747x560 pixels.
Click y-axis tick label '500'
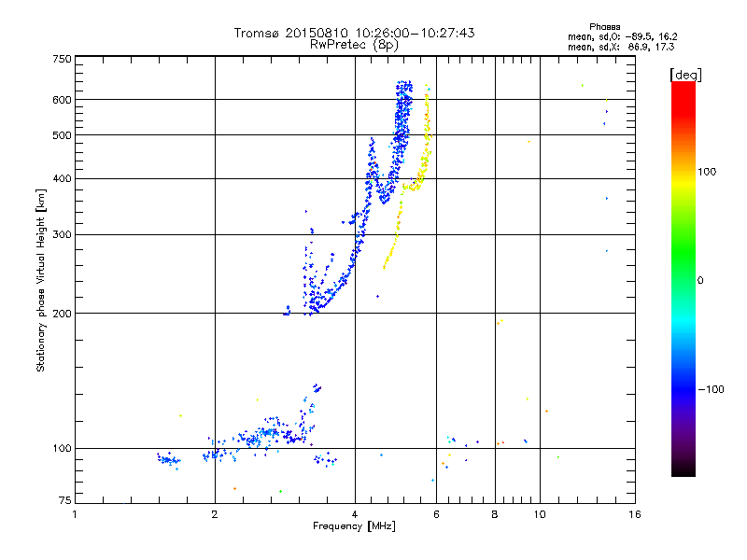[62, 135]
